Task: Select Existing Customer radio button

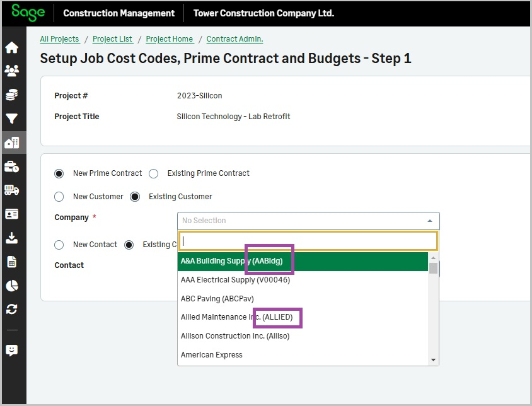Action: click(135, 197)
